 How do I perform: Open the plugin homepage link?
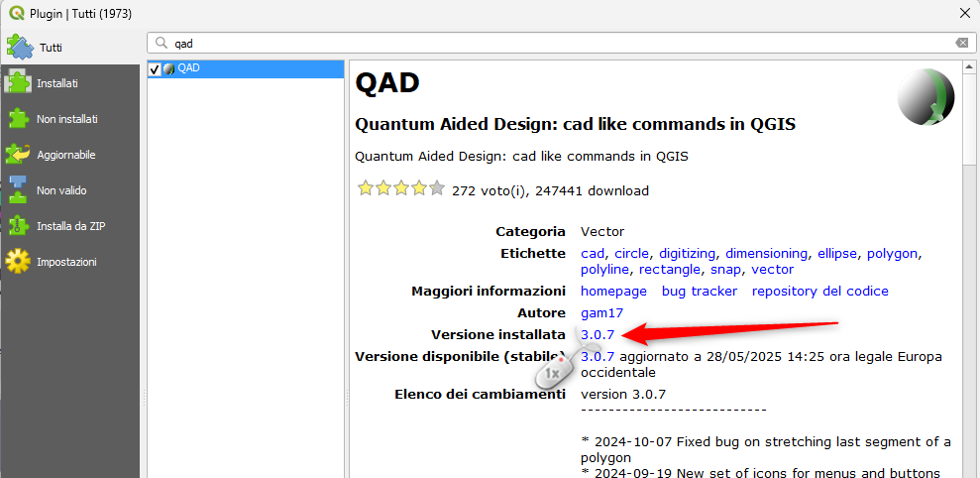pyautogui.click(x=613, y=292)
